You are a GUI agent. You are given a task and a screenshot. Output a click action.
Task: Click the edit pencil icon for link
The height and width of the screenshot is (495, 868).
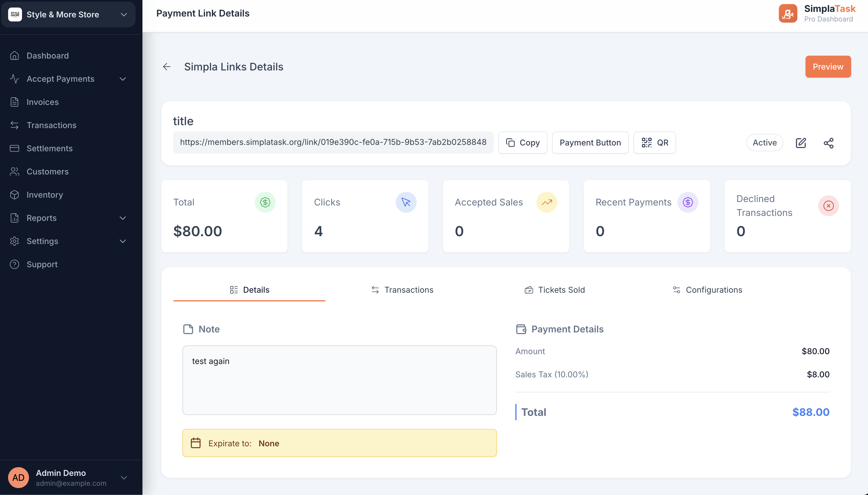tap(801, 143)
